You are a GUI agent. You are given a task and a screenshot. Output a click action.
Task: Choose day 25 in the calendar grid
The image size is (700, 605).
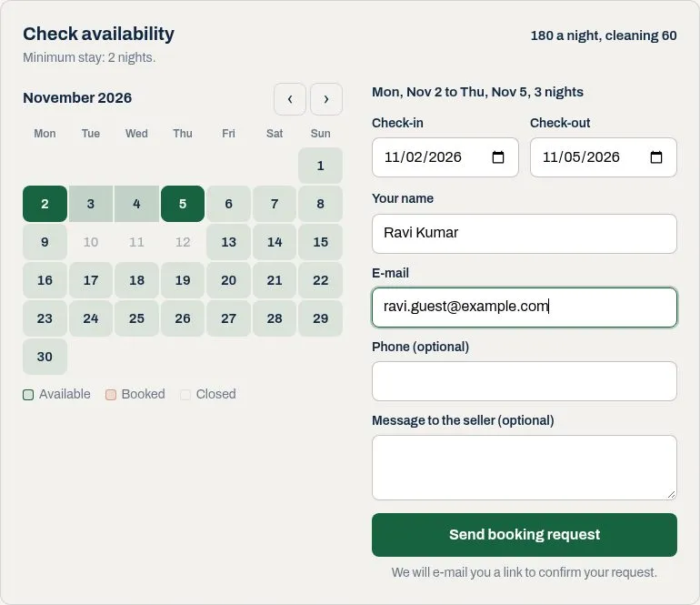coord(136,318)
